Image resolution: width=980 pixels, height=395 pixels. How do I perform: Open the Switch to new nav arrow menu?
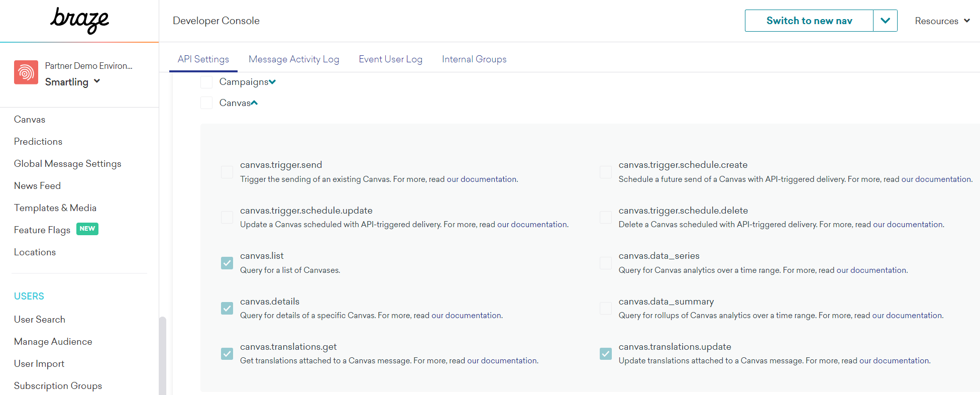(885, 21)
